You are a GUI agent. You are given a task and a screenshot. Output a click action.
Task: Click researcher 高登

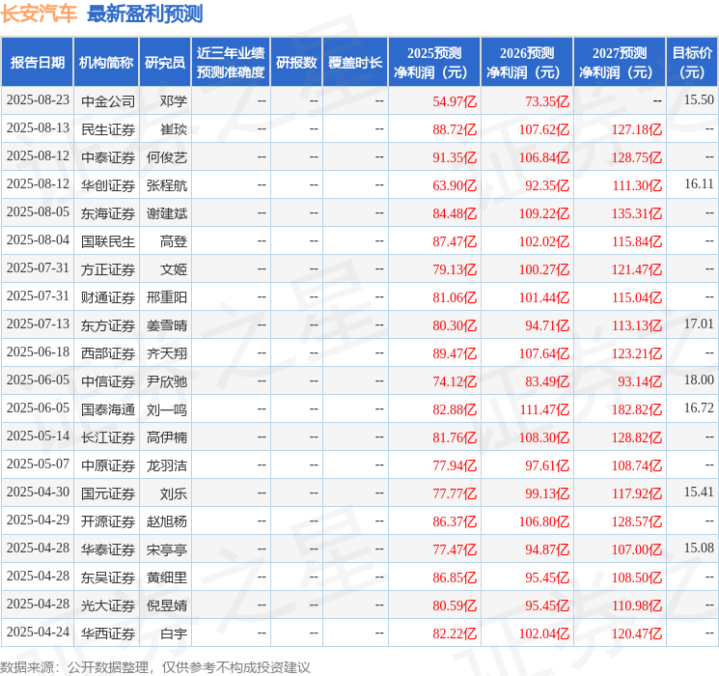[173, 241]
